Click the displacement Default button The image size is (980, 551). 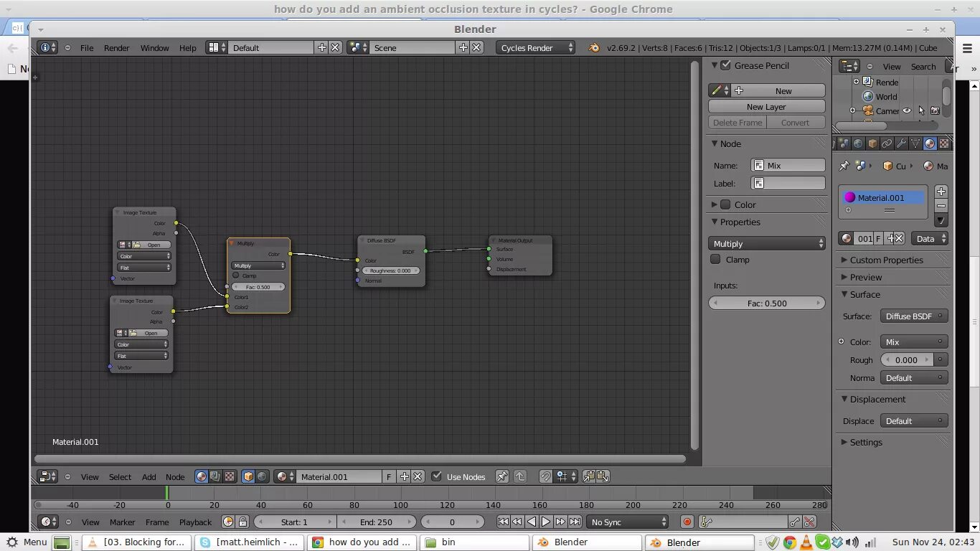tap(915, 420)
